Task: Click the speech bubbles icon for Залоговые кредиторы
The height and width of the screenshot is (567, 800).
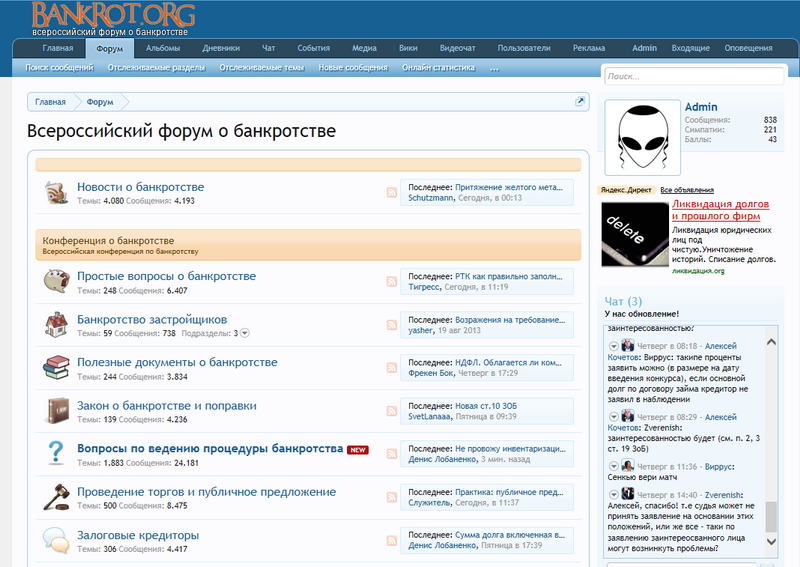Action: tap(55, 540)
